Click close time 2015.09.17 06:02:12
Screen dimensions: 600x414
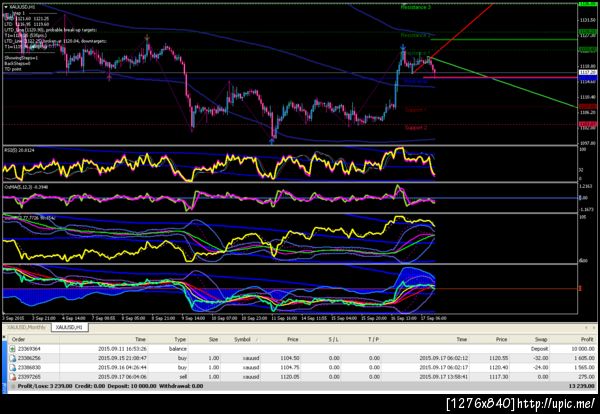tap(443, 358)
